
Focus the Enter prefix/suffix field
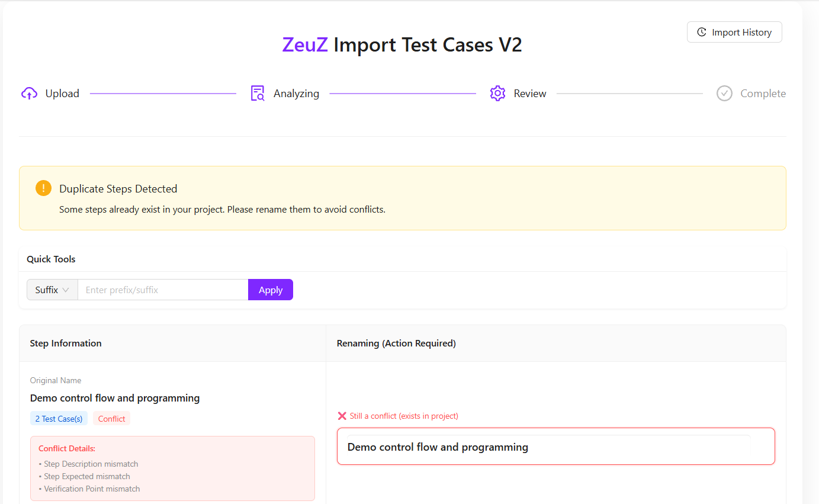click(163, 290)
